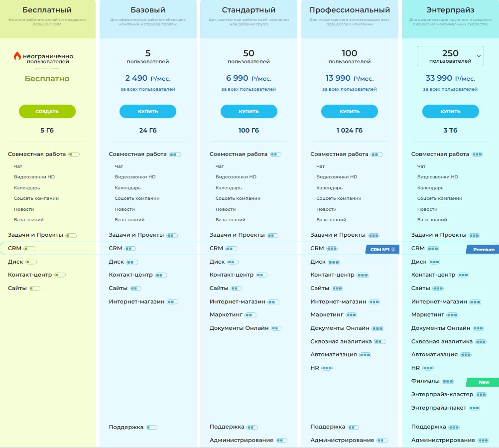
Task: Click the level indicator next to Филиалы
Action: pos(448,381)
